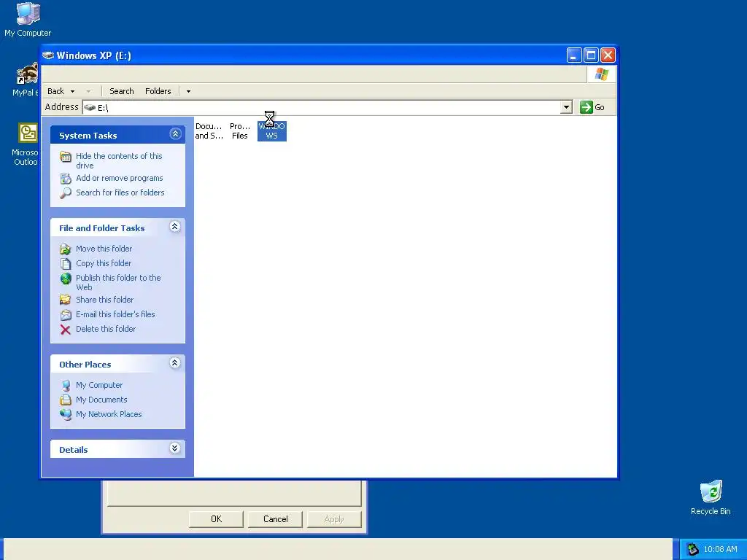The width and height of the screenshot is (747, 560).
Task: Toggle the Folders pane button
Action: [158, 91]
